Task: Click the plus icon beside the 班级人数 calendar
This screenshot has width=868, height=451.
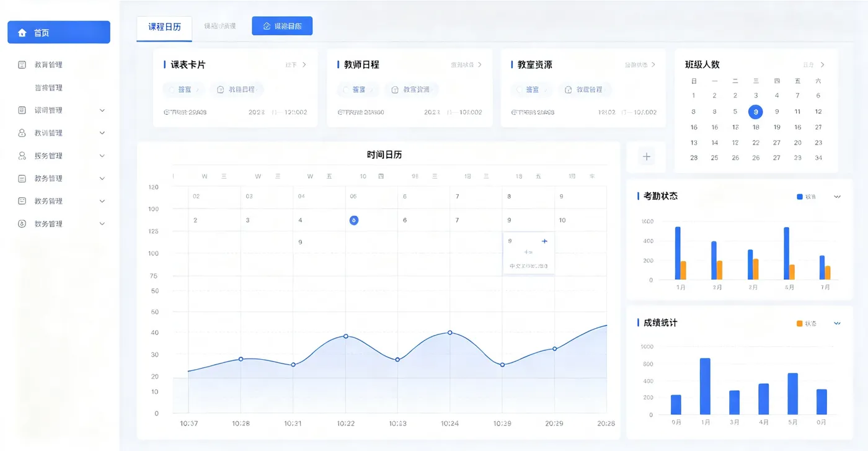Action: pyautogui.click(x=647, y=157)
